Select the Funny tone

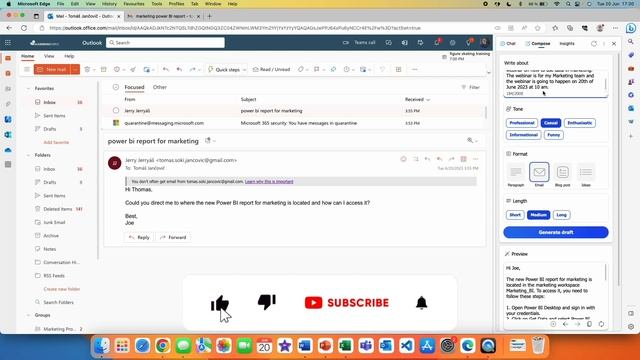pos(553,135)
